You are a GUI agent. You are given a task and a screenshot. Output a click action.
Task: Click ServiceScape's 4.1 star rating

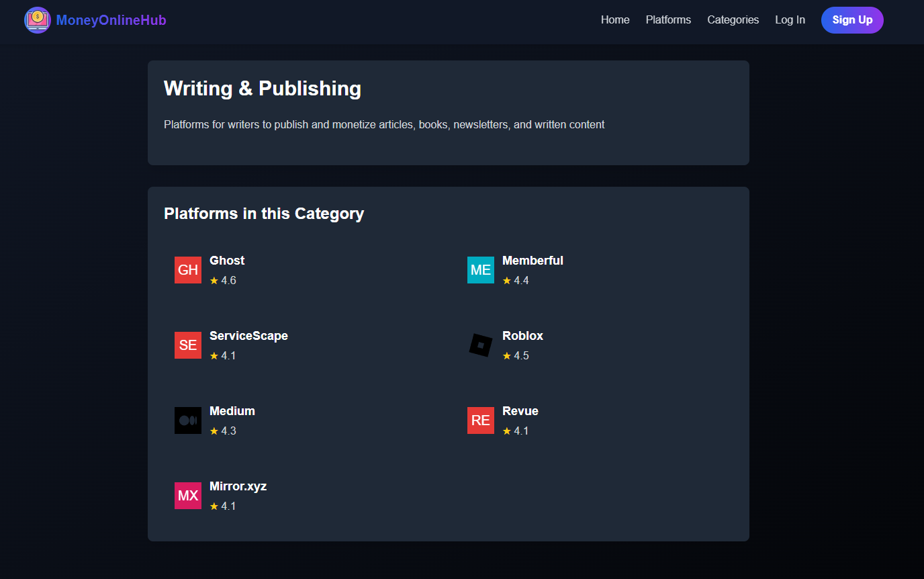click(223, 356)
